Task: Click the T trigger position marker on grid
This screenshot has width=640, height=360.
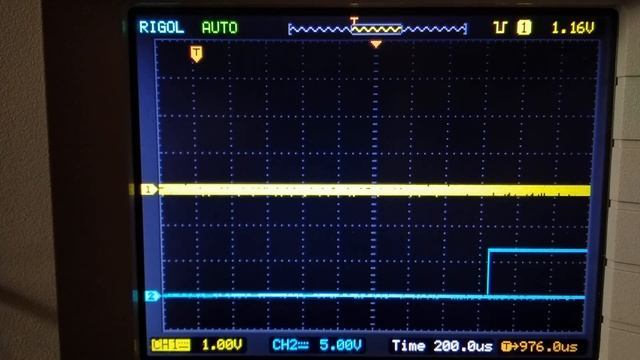Action: coord(196,54)
